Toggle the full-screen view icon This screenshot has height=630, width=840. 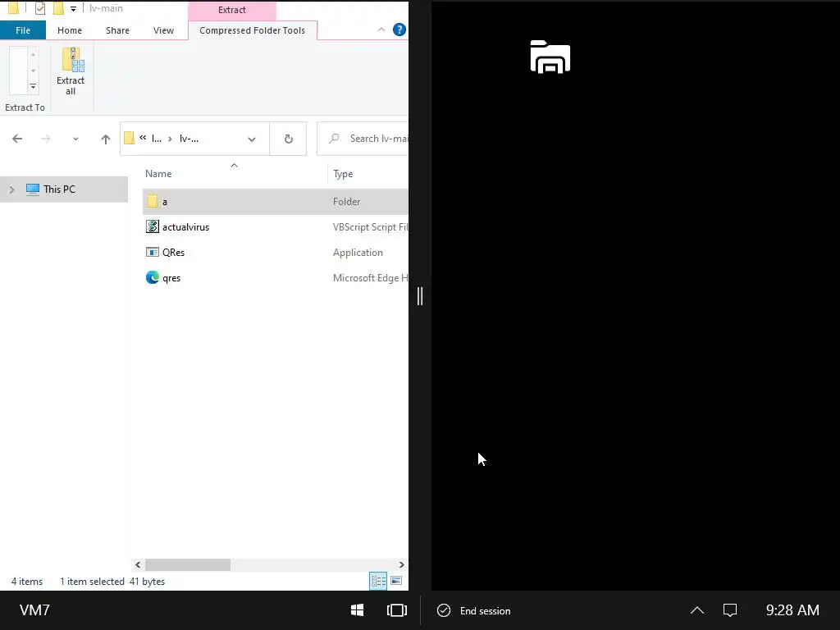click(397, 610)
